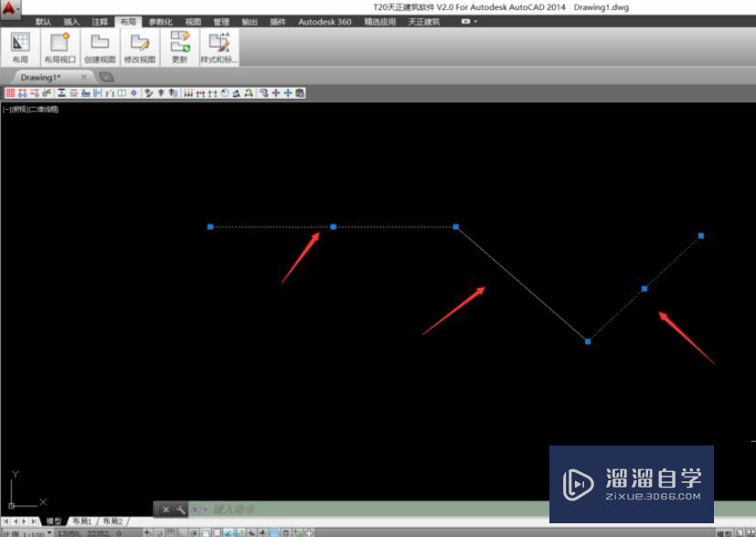Viewport: 756px width, 537px height.
Task: Open the 天正建筑 ribbon tab
Action: coord(424,22)
